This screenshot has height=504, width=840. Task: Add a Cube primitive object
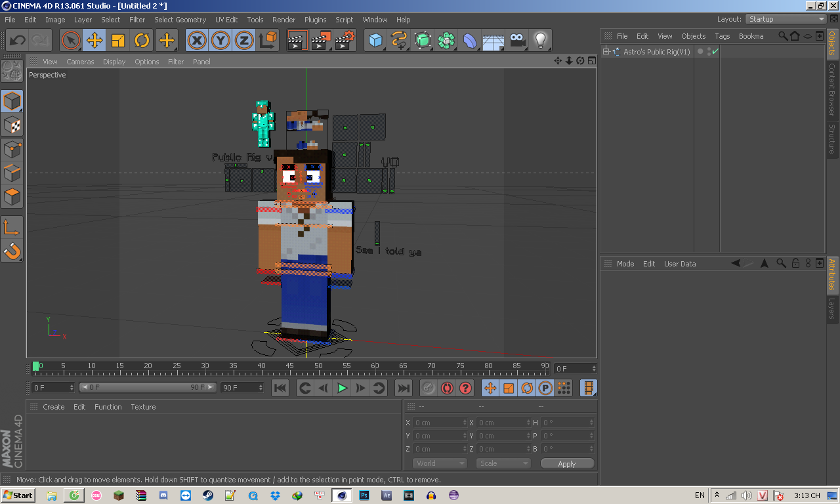(375, 41)
